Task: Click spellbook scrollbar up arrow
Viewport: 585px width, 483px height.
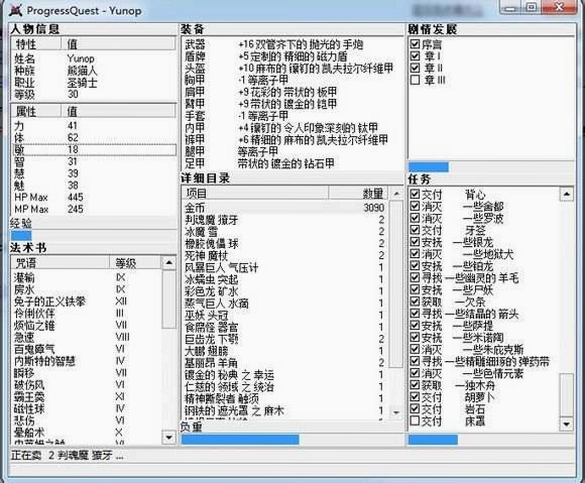Action: click(x=169, y=263)
